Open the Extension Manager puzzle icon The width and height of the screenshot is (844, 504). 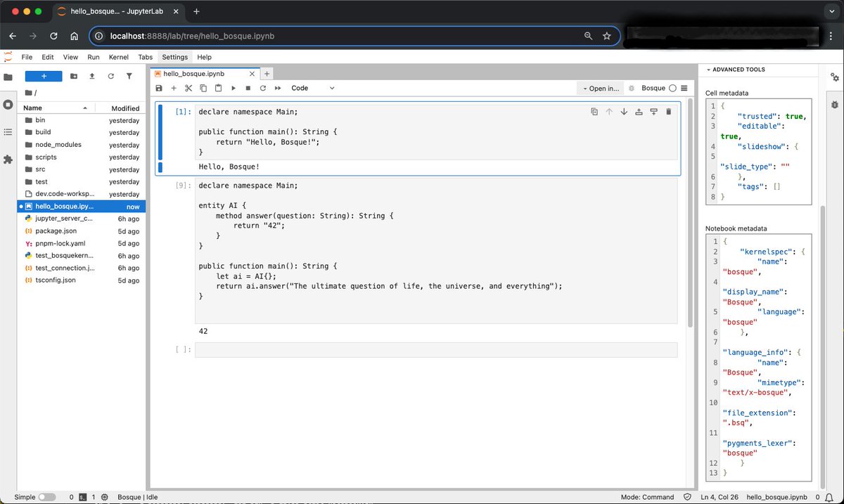(8, 160)
